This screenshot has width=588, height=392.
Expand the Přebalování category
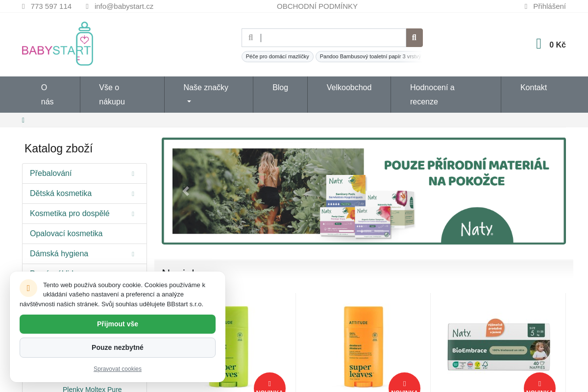133,173
